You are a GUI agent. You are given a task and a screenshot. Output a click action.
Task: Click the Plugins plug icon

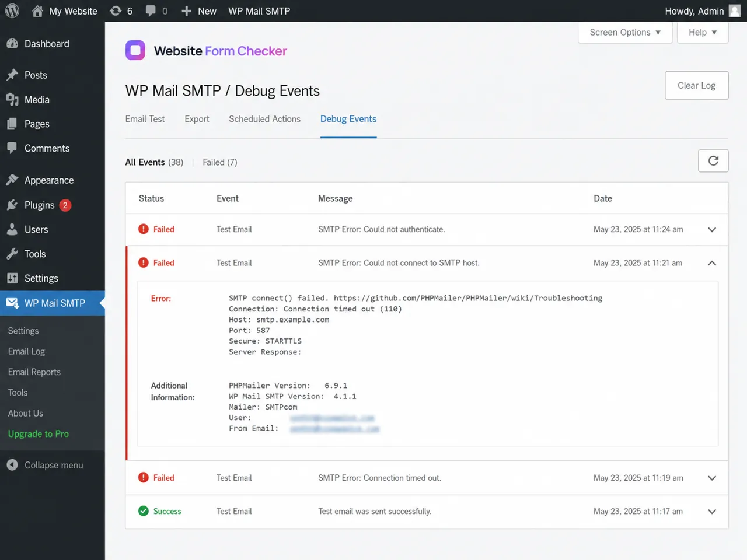(12, 205)
